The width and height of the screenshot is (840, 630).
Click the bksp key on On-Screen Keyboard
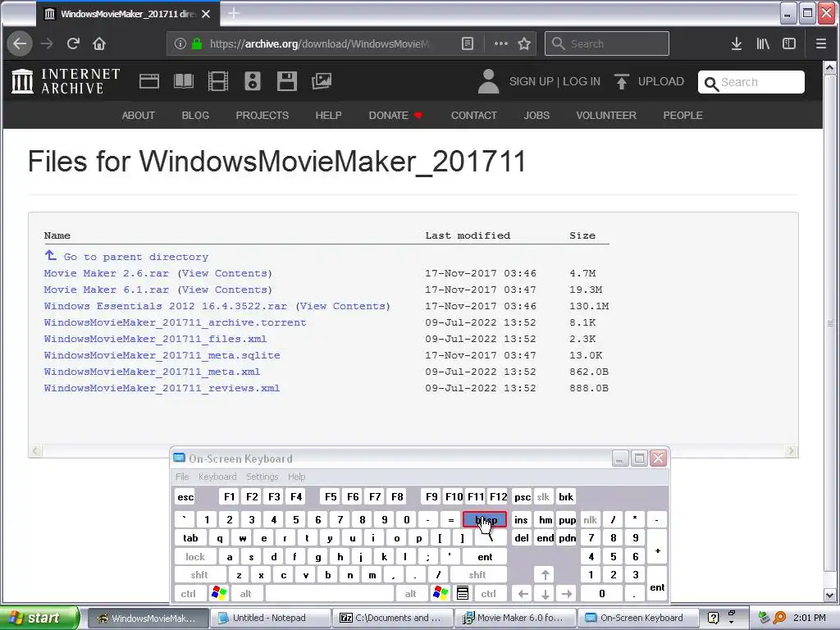485,519
